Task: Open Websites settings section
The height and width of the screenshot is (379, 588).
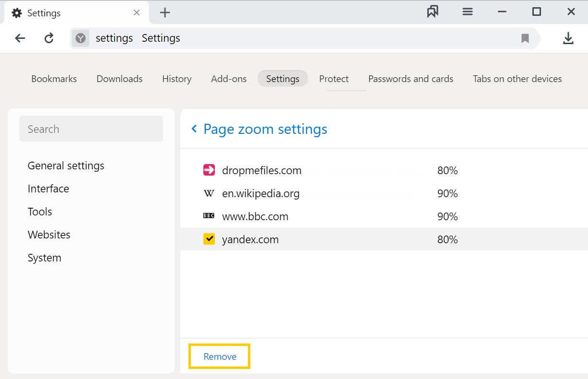Action: [x=49, y=235]
